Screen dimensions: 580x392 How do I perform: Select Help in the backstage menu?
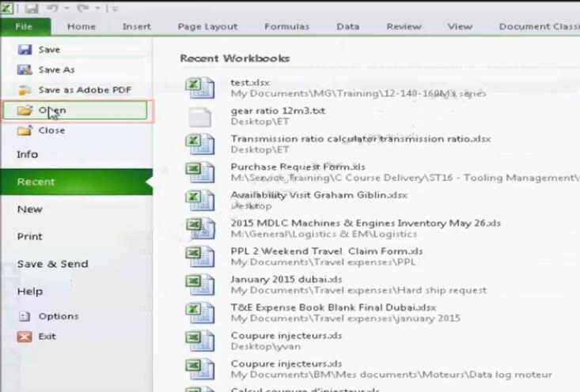[x=30, y=292]
